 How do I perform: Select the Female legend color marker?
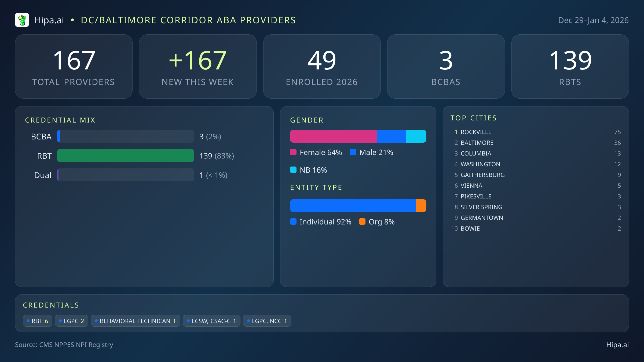pyautogui.click(x=294, y=152)
